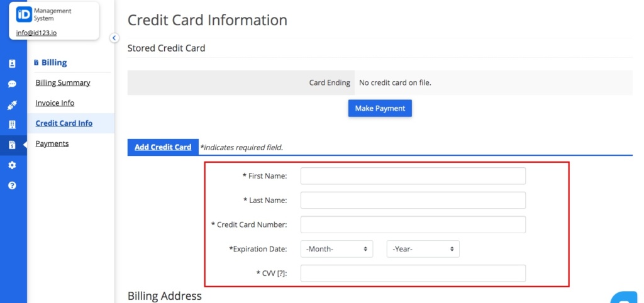This screenshot has height=303, width=644.
Task: Open the settings gear icon
Action: tap(12, 165)
